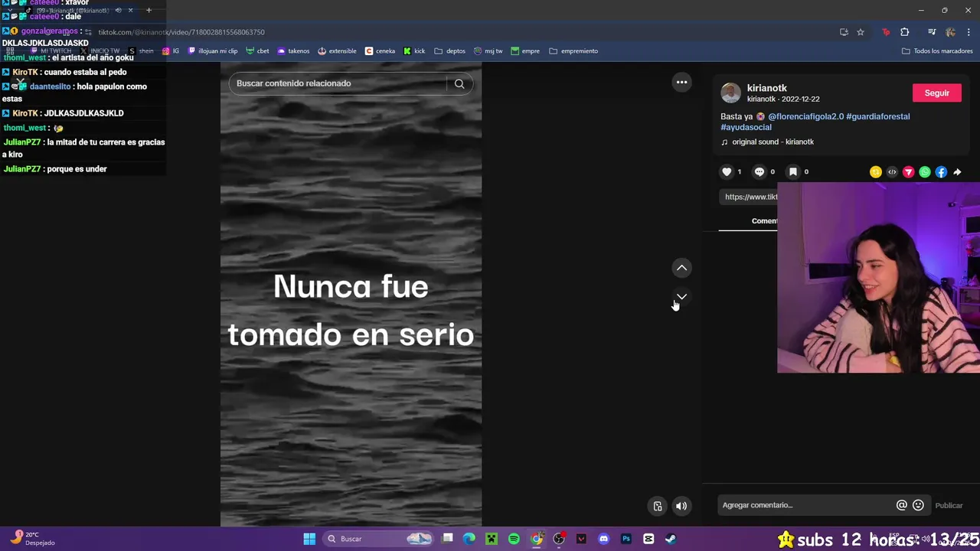Viewport: 980px width, 551px height.
Task: Open the IG bookmark
Action: coord(171,51)
